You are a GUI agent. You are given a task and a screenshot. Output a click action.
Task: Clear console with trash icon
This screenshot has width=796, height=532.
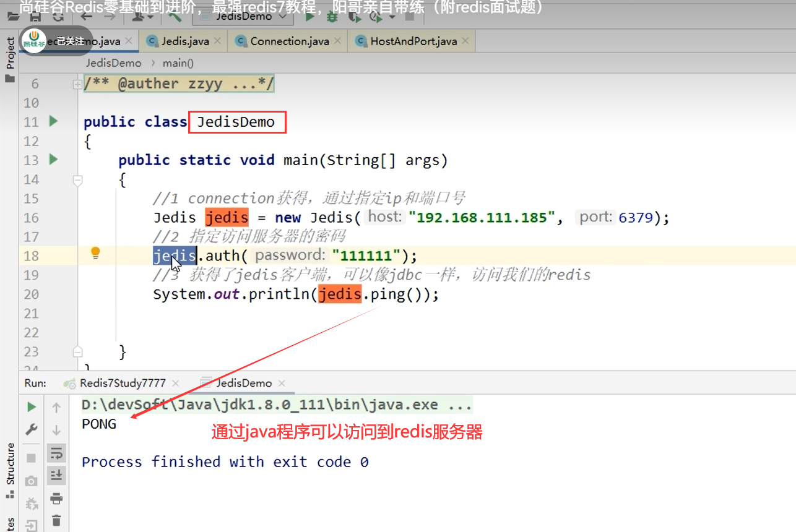[x=56, y=520]
